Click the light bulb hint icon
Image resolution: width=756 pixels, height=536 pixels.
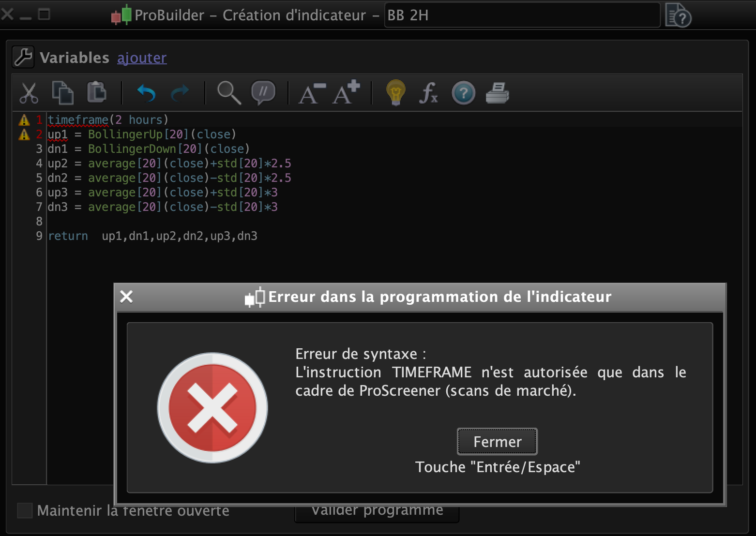point(395,92)
